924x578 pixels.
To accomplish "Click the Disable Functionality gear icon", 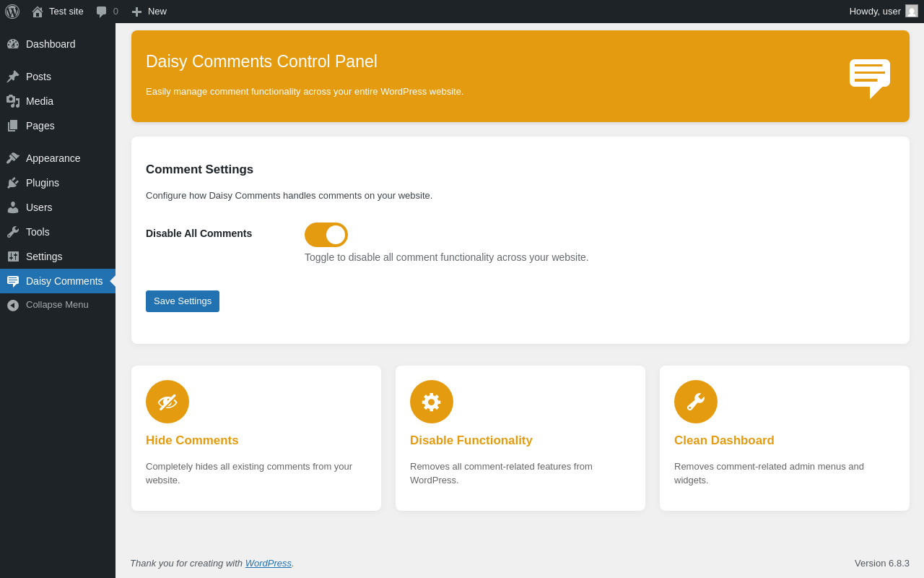I will (x=432, y=402).
